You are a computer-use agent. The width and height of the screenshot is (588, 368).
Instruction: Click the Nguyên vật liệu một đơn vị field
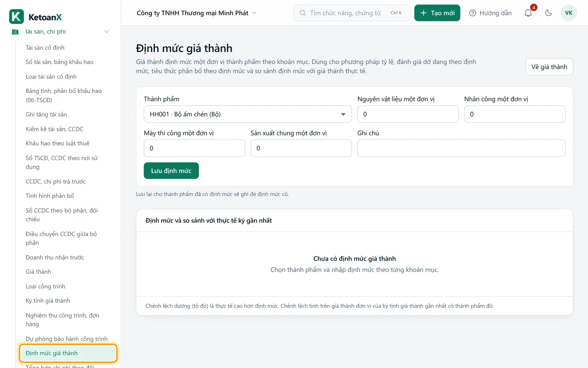408,114
